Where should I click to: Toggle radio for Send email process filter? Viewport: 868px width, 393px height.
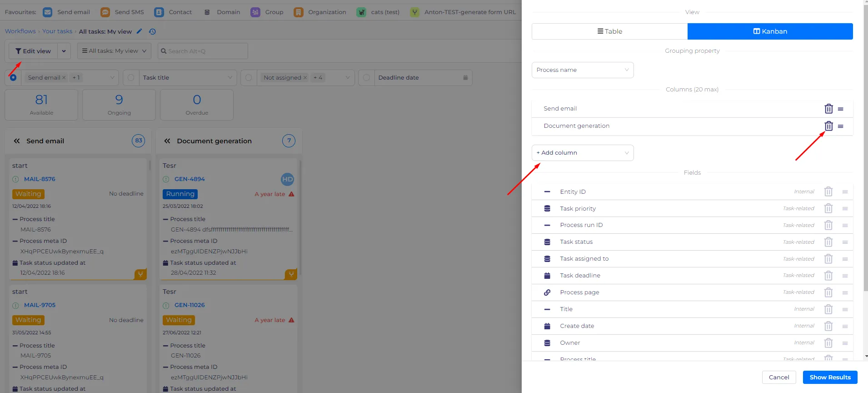point(13,78)
